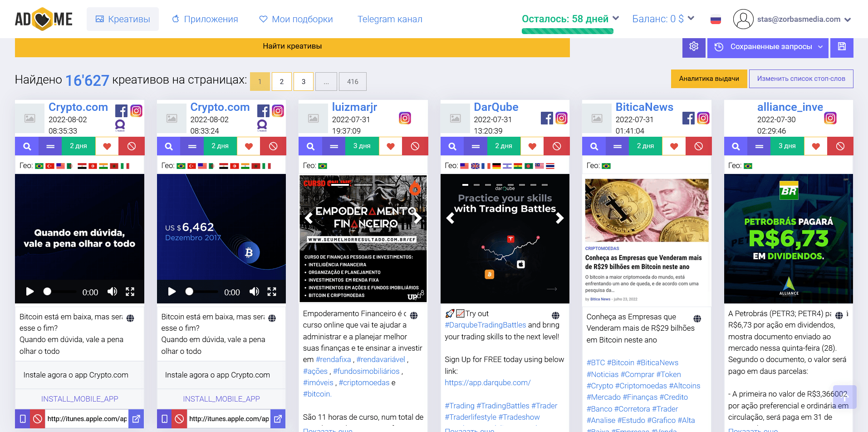Enter fullscreen on the US $6,462 video
Viewport: 868px width, 432px height.
tap(272, 292)
